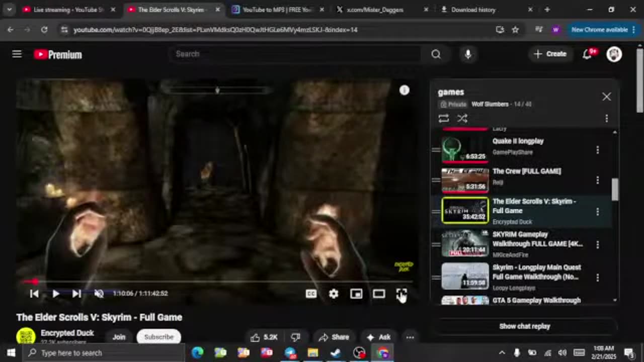Enter fullscreen on the video player
The image size is (644, 362).
pyautogui.click(x=401, y=294)
